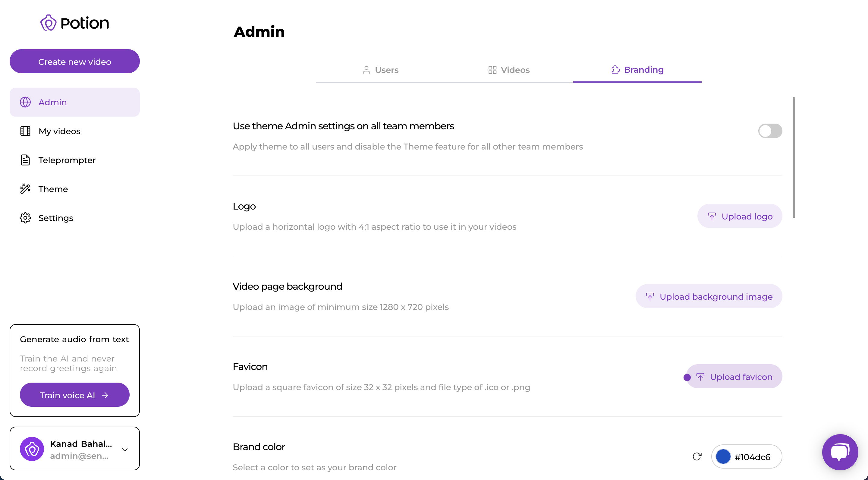Click Create new video button

pos(75,61)
